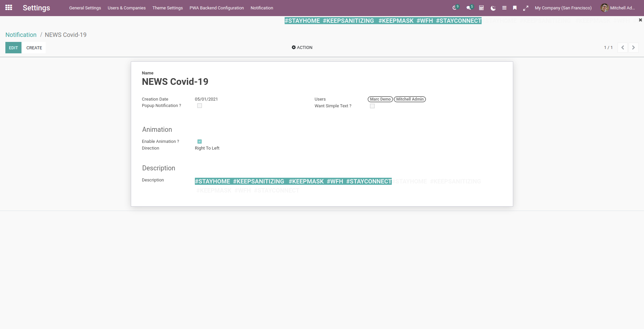The image size is (644, 329).
Task: Toggle the Want Simple Text checkbox
Action: (372, 106)
